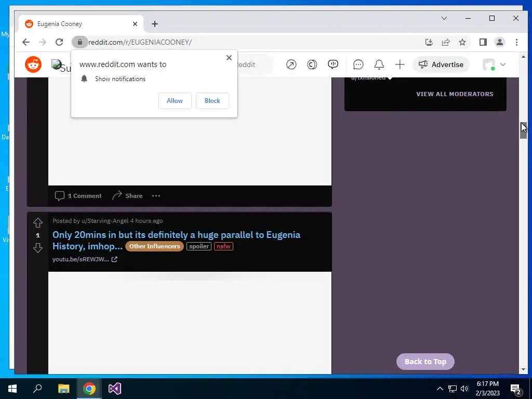532x399 pixels.
Task: Click the spoiler tag
Action: (x=199, y=246)
